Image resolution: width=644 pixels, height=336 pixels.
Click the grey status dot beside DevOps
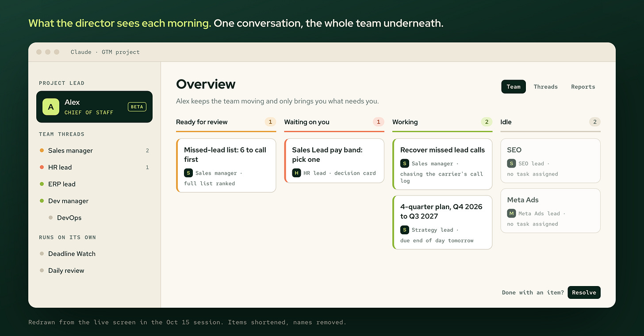[50, 218]
